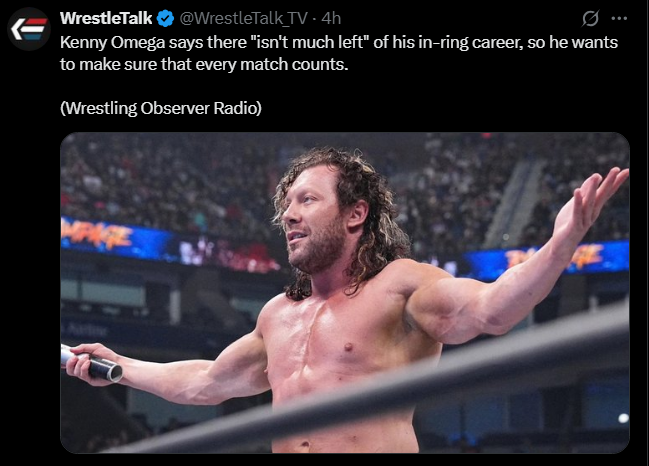The width and height of the screenshot is (649, 466).
Task: Click the "(Wrestling Observer Radio)" source line
Action: (161, 108)
